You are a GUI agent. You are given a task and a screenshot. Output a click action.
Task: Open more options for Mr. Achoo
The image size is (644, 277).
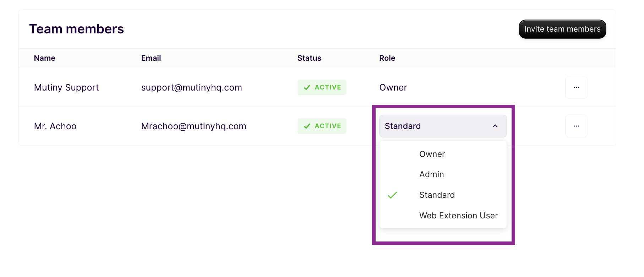point(576,126)
